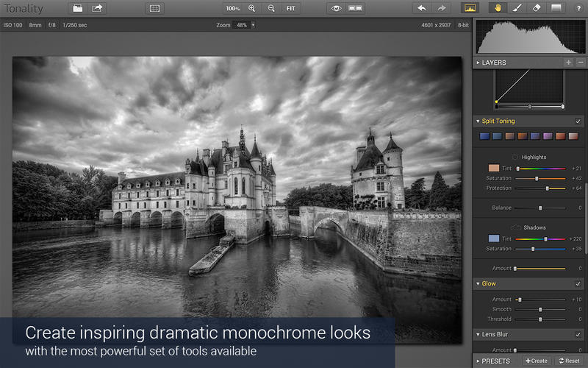
Task: Collapse the Glow section
Action: (478, 283)
